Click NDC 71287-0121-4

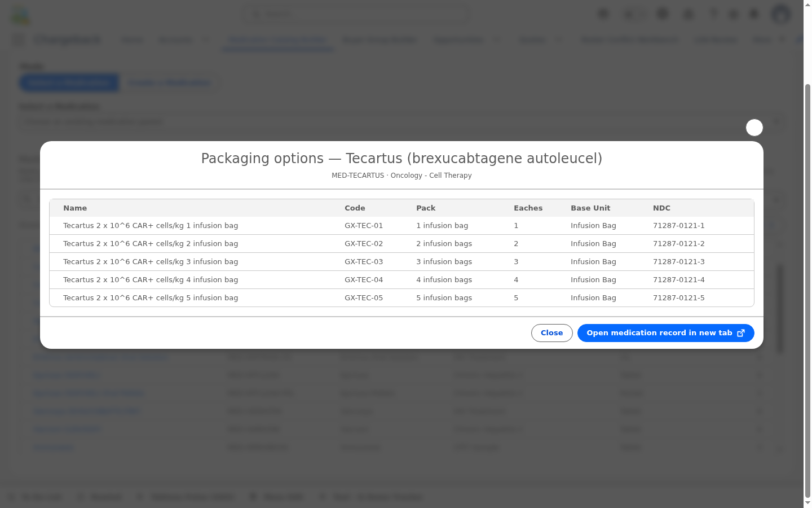(x=679, y=280)
